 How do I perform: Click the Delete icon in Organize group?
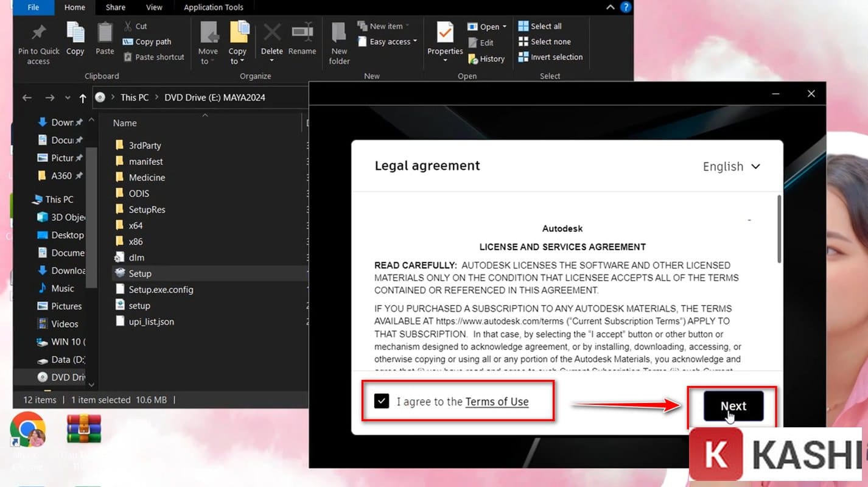coord(271,33)
